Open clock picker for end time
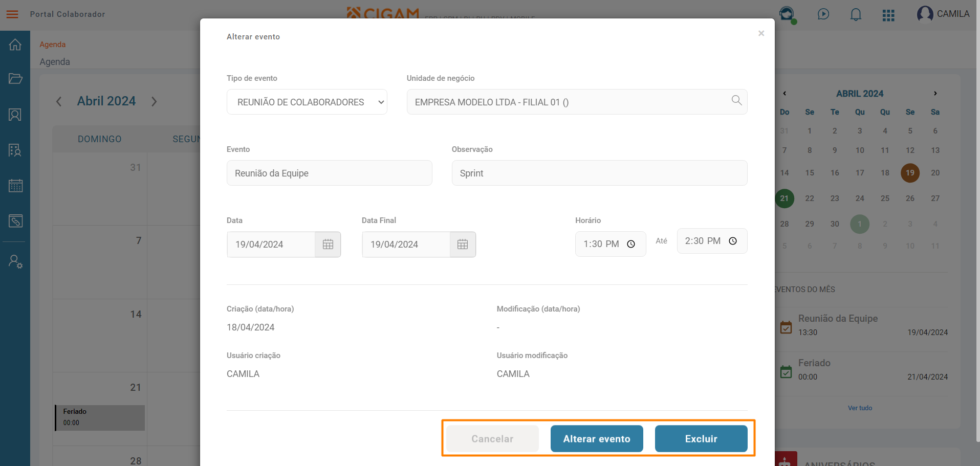This screenshot has width=980, height=466. click(x=733, y=241)
